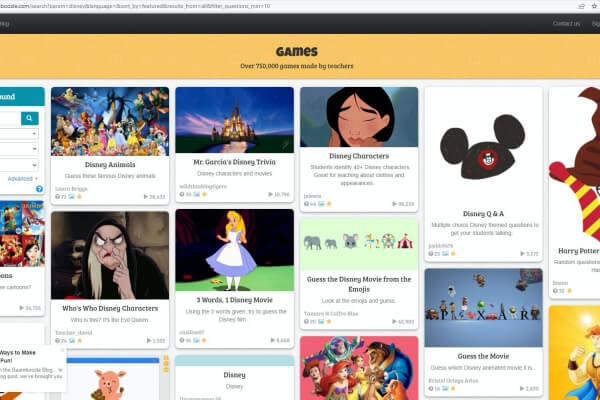Click the search text input field
This screenshot has width=600, height=400.
[10, 118]
